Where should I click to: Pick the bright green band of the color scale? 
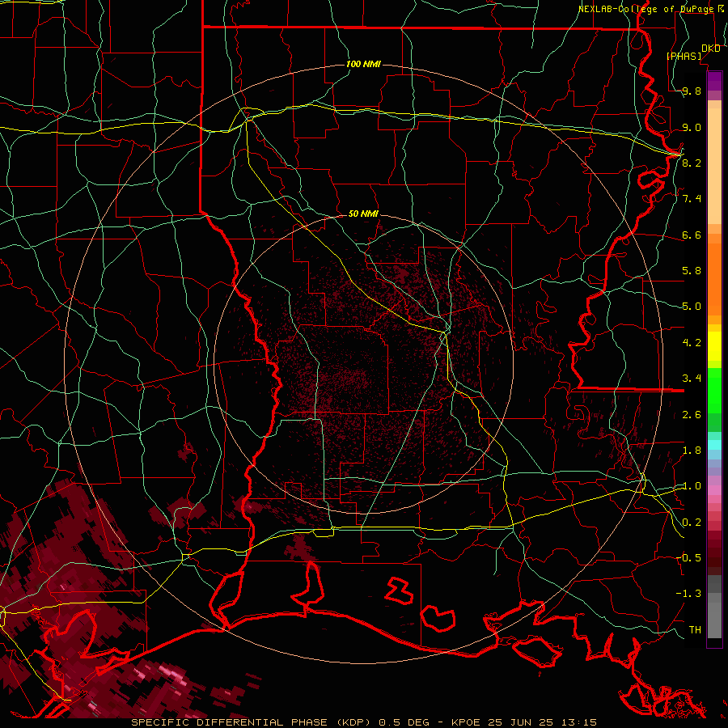click(714, 390)
